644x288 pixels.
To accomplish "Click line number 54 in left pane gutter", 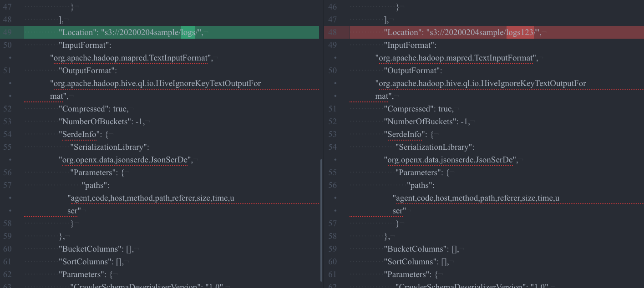I will 8,134.
